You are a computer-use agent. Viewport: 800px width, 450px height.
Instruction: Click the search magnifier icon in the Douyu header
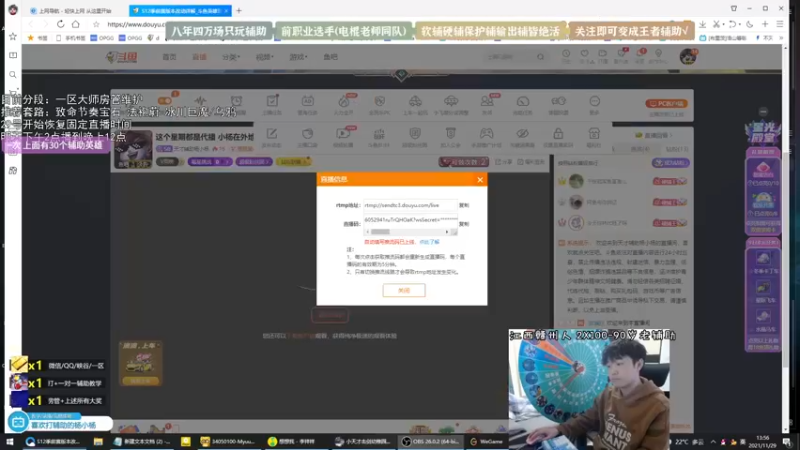(540, 57)
